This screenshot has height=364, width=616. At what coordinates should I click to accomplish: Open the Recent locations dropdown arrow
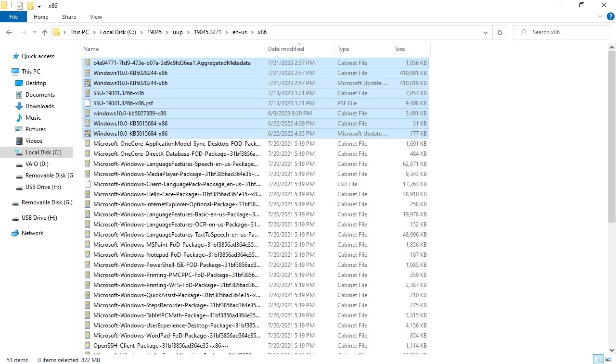(34, 32)
